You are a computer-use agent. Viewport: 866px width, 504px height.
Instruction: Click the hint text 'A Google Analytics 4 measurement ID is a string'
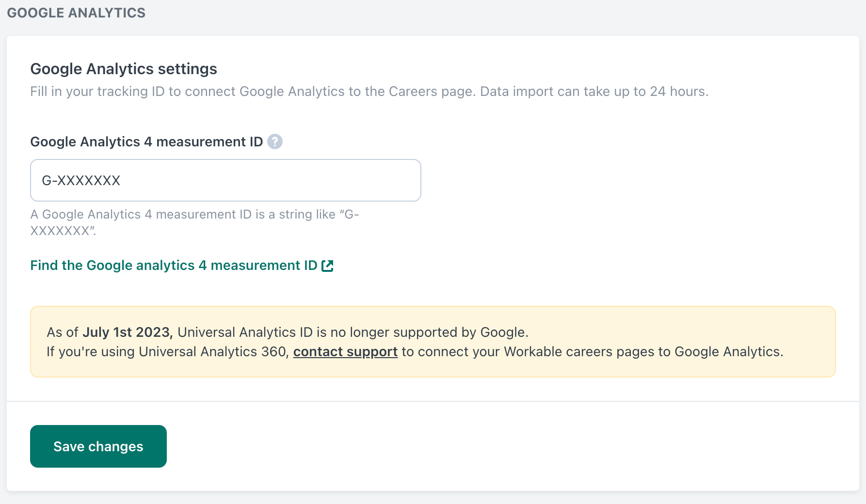point(194,222)
